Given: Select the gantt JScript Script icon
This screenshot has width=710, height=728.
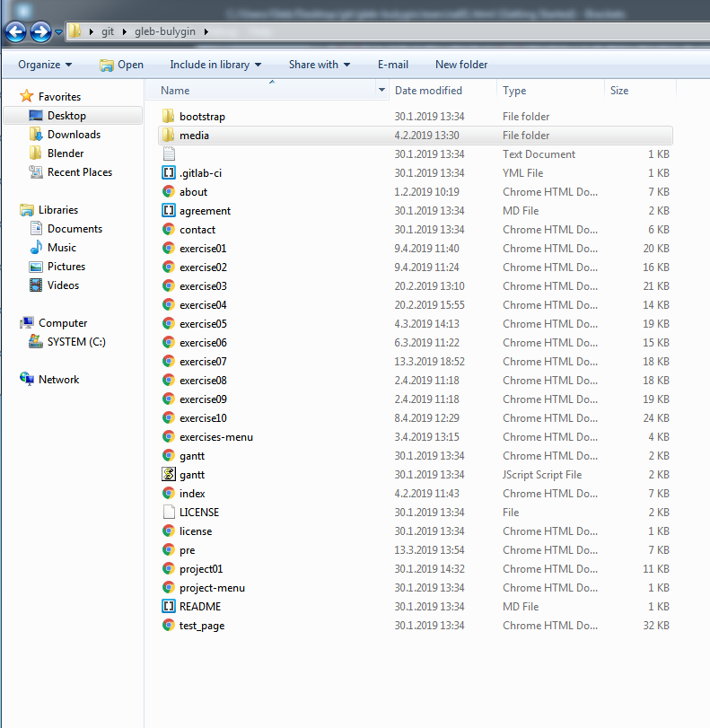Looking at the screenshot, I should click(169, 475).
